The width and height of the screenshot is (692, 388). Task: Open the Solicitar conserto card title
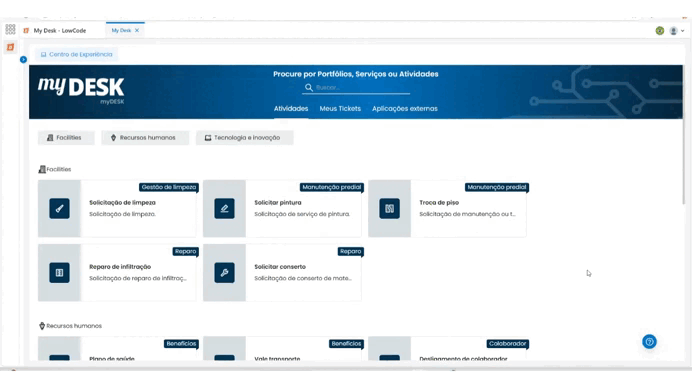pyautogui.click(x=280, y=267)
